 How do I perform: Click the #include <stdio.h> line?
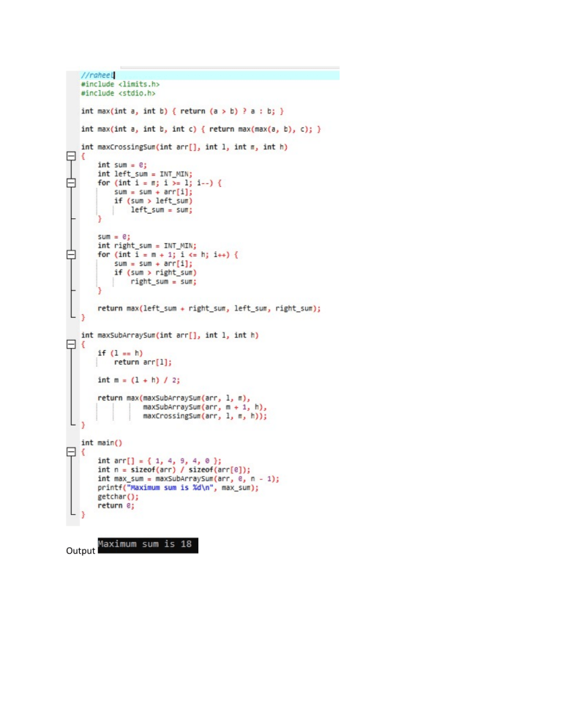tap(118, 93)
